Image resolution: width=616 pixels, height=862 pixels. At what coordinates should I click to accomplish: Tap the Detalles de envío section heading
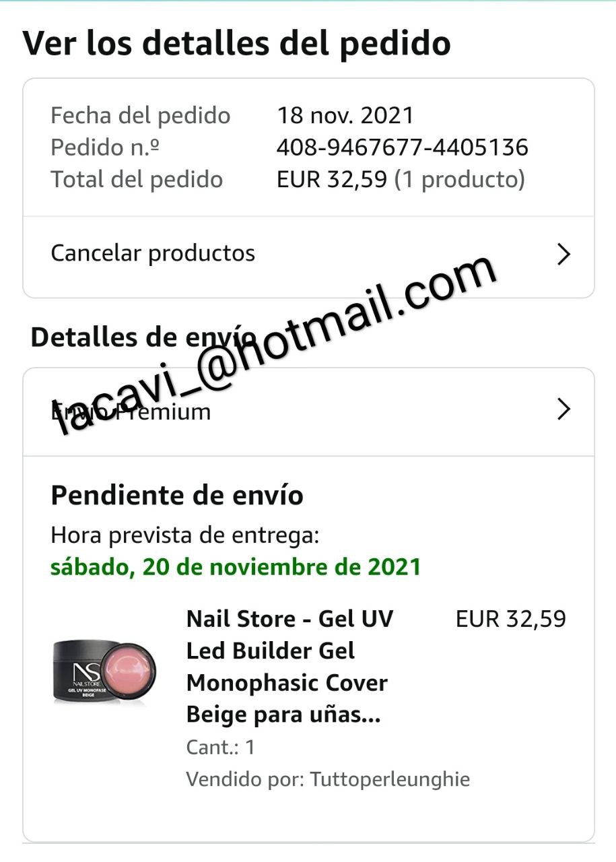pyautogui.click(x=143, y=337)
